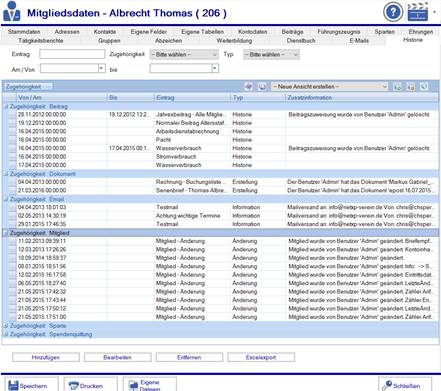Click the Speichern floppy disk icon
The height and width of the screenshot is (391, 441).
point(13,386)
